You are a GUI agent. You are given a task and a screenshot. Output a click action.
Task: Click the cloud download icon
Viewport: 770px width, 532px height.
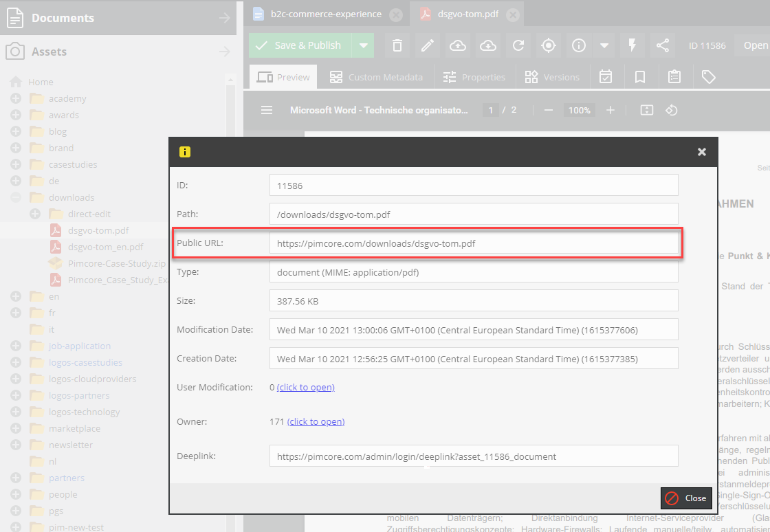(x=488, y=45)
